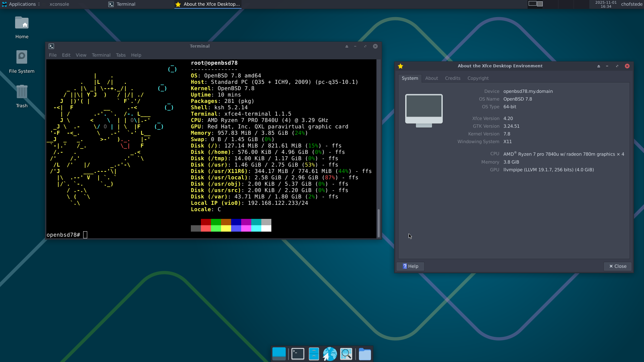Click the Help button in About dialog
The image size is (644, 362).
[x=411, y=266]
